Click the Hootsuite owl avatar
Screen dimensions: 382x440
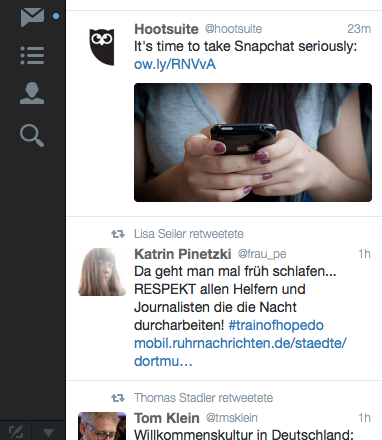102,47
